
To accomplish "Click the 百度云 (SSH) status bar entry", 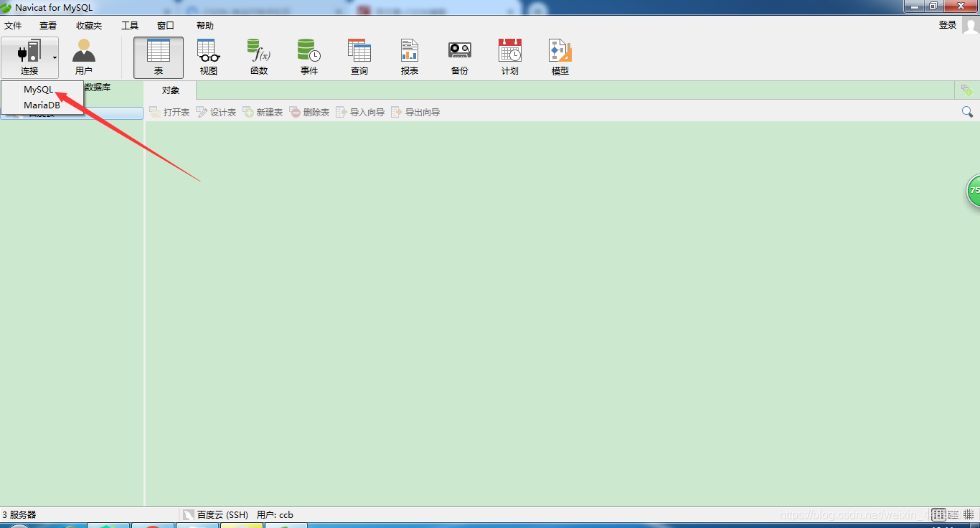I will pos(215,514).
